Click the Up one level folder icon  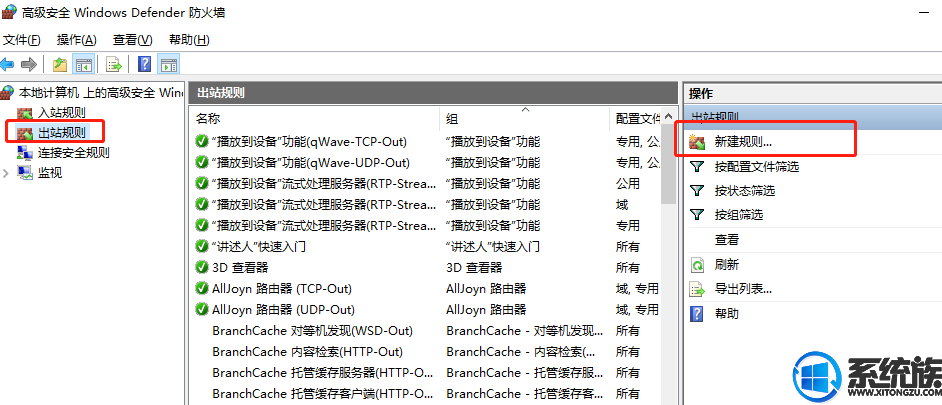pos(59,64)
